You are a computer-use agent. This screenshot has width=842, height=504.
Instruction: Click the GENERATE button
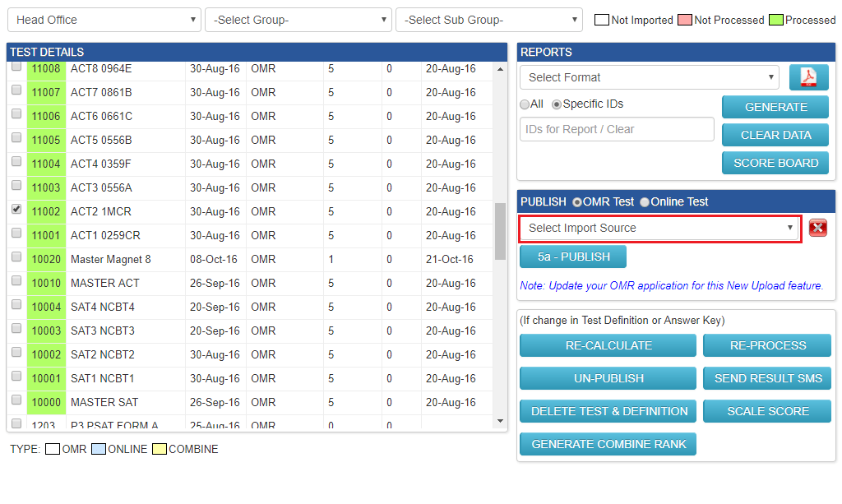pos(775,107)
